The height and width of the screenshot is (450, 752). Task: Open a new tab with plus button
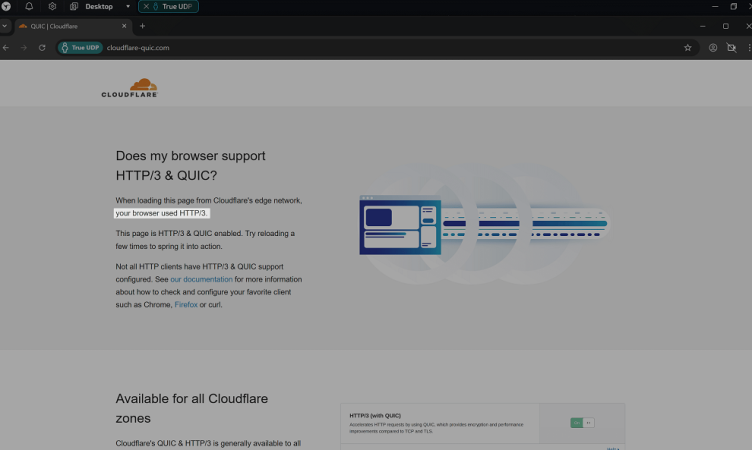(142, 26)
